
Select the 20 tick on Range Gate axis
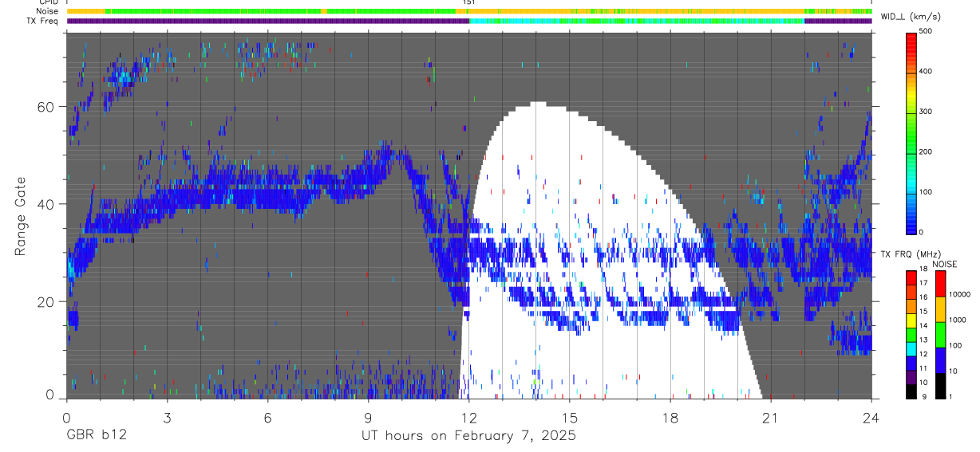click(x=45, y=302)
